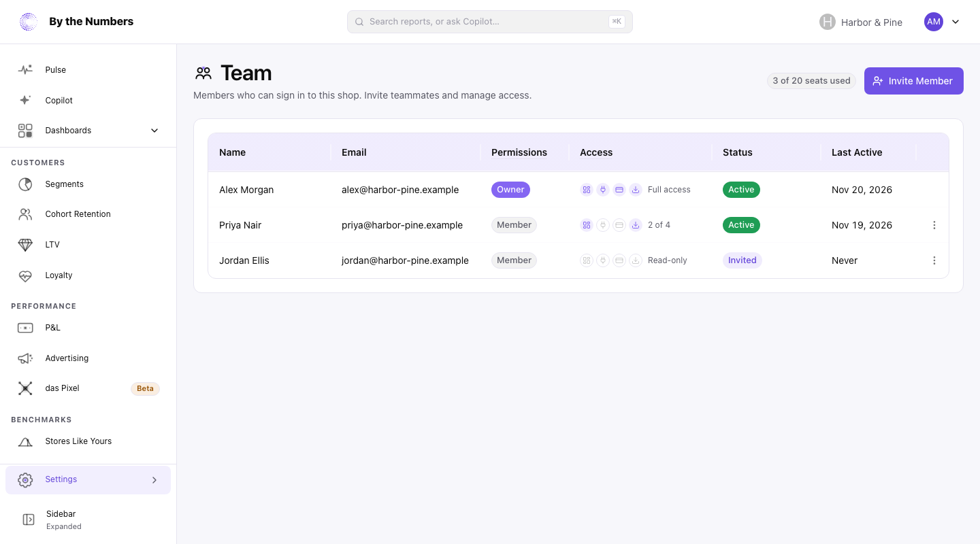Screen dimensions: 980x544
Task: Open the Harbor & Pine shop switcher
Action: tap(861, 22)
